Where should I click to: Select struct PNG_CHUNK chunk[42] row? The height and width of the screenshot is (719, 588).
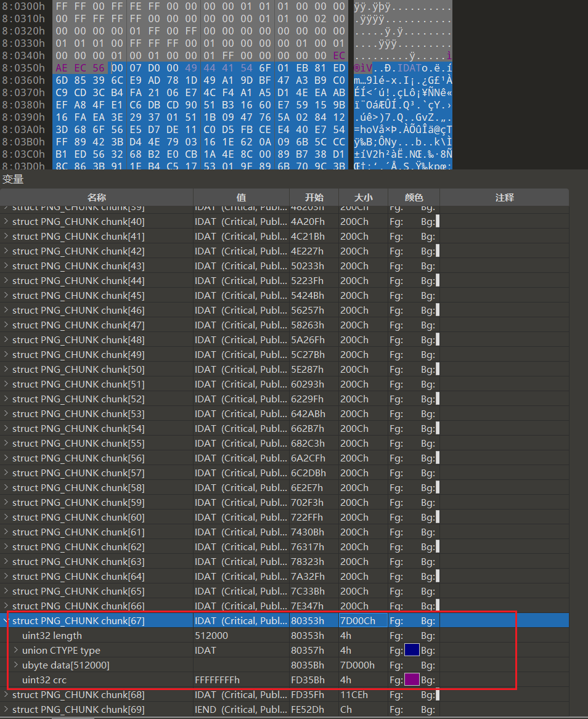(x=284, y=251)
